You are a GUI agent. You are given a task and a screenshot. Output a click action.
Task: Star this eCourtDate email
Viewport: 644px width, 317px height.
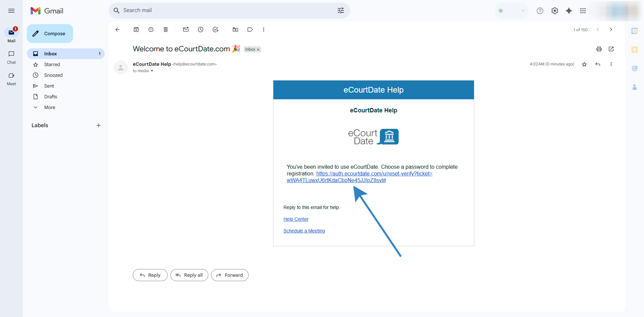584,64
